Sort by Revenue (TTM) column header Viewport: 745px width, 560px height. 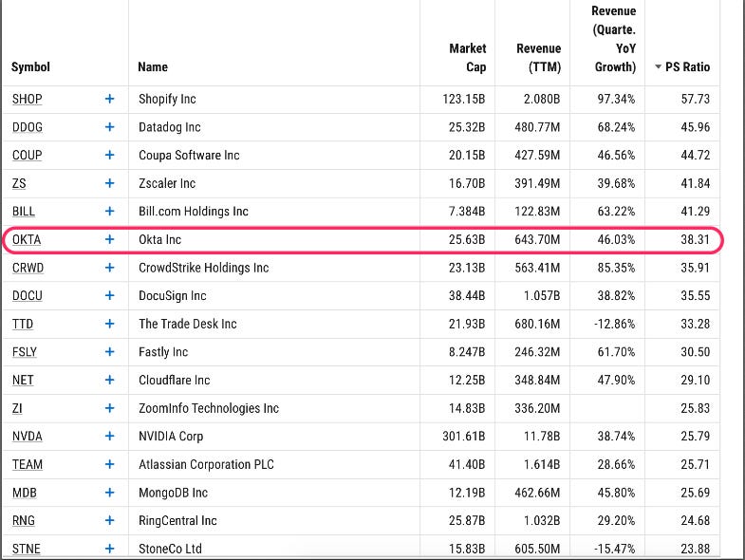click(539, 58)
